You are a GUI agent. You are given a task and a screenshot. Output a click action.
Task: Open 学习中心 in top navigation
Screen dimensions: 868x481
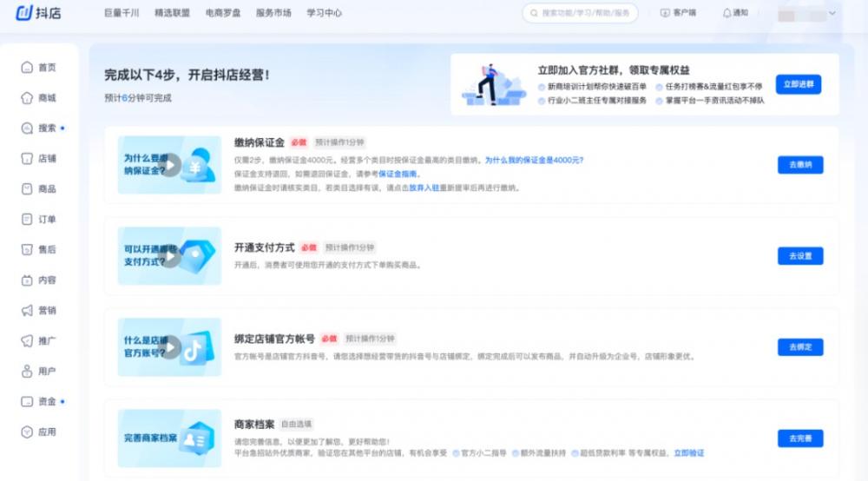324,13
